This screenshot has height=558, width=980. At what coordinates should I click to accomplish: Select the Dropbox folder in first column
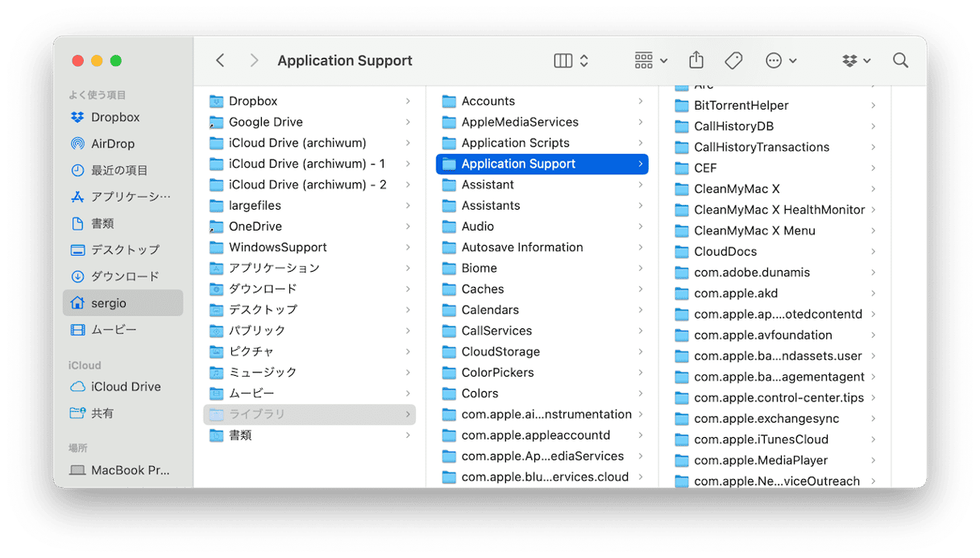pyautogui.click(x=309, y=101)
